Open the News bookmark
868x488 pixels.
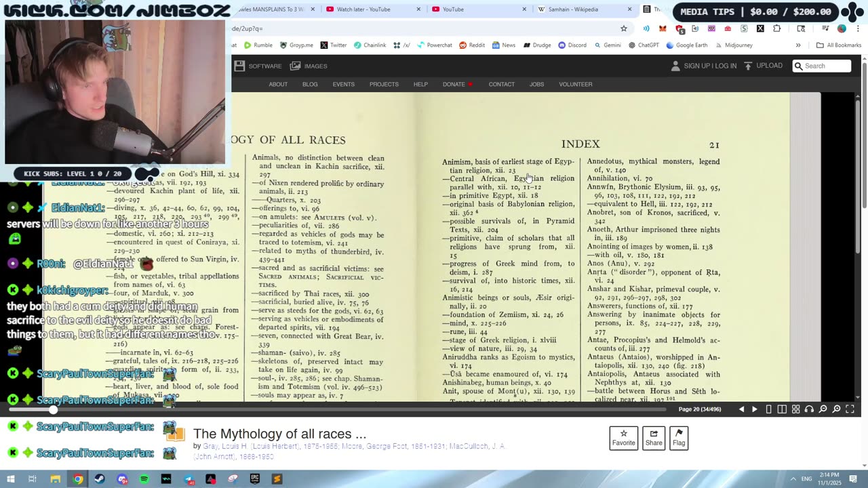coord(504,45)
